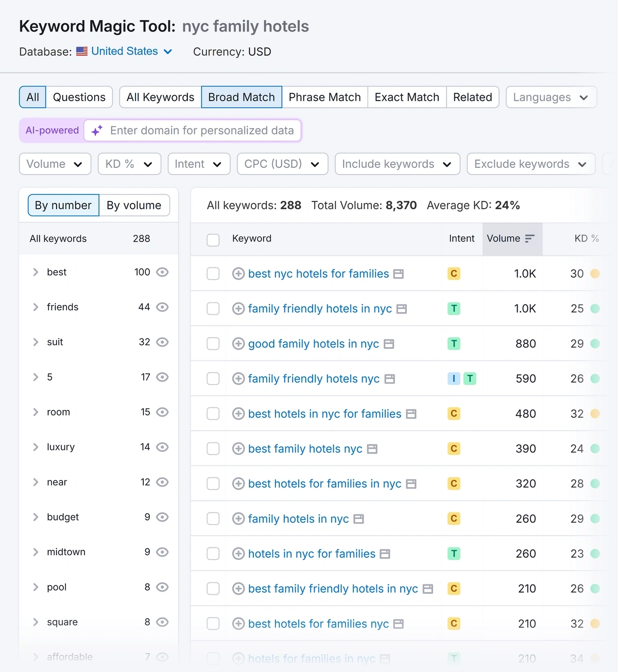
Task: Select the Phrase Match tab
Action: (x=325, y=97)
